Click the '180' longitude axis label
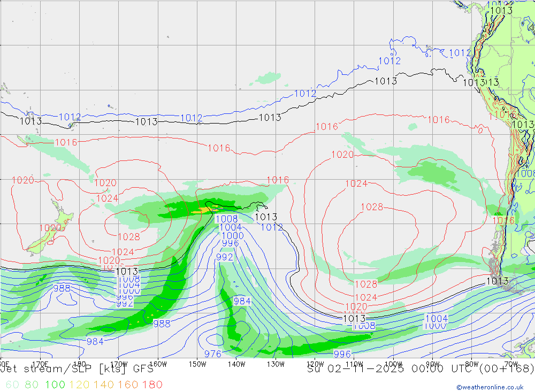 click(x=80, y=364)
